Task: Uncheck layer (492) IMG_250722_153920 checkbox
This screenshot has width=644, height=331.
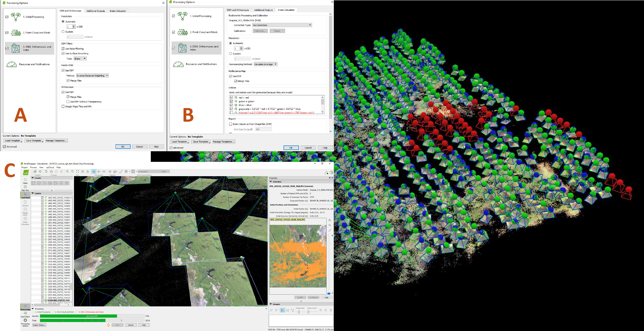Action: click(43, 198)
